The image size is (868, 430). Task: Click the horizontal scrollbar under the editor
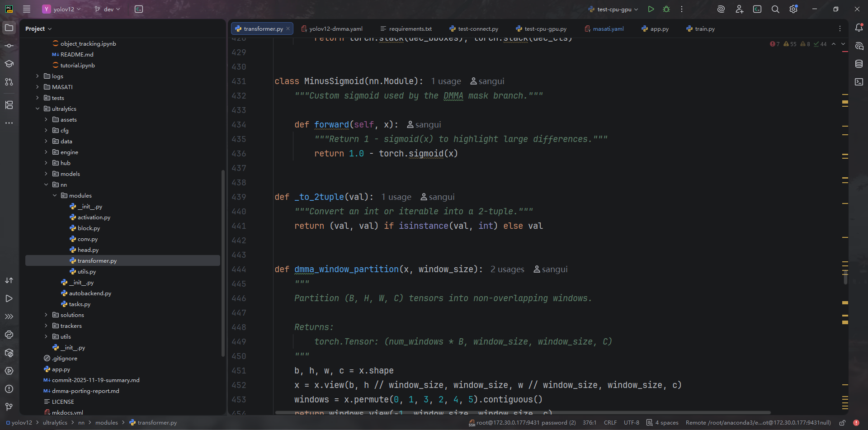(522, 412)
